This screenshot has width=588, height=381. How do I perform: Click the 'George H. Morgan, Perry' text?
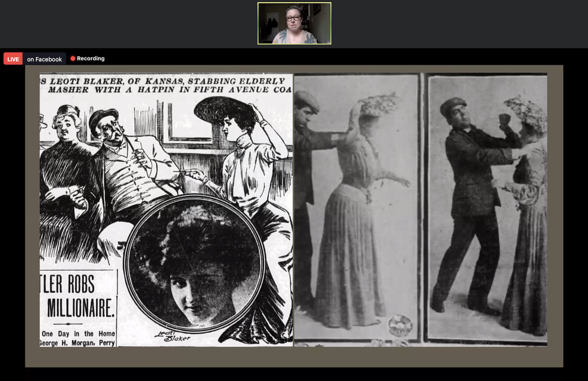click(77, 343)
